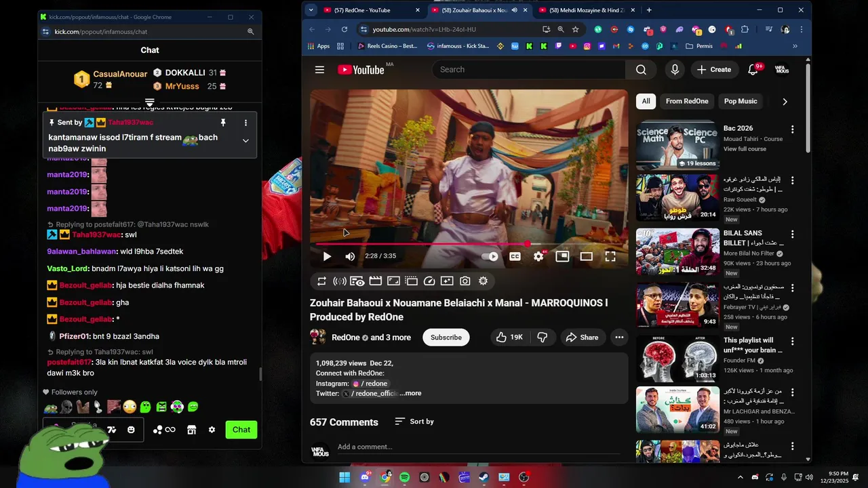Open options for Founder FM playlist video
This screenshot has height=488, width=868.
click(x=792, y=341)
